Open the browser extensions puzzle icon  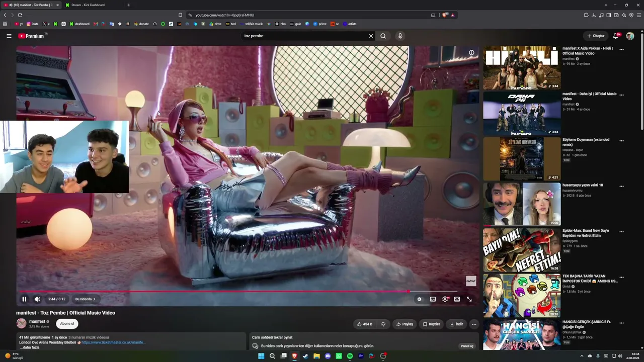point(586,15)
